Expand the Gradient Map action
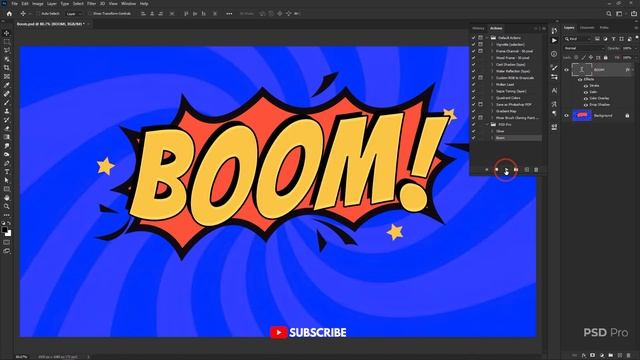The image size is (640, 360). click(x=493, y=111)
